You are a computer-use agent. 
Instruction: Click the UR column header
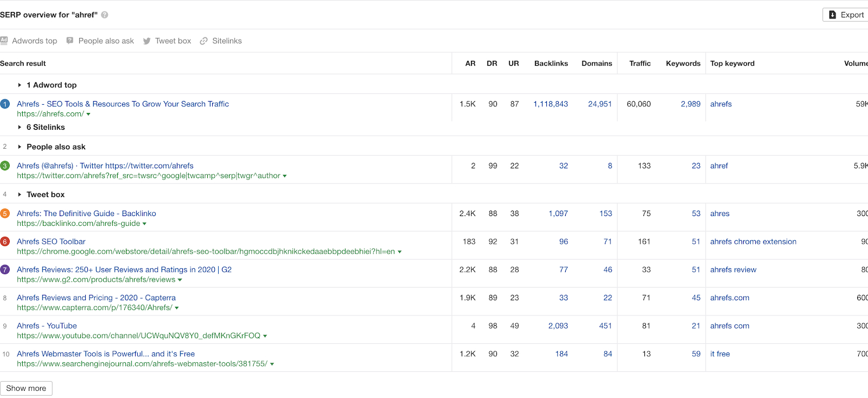(x=514, y=64)
